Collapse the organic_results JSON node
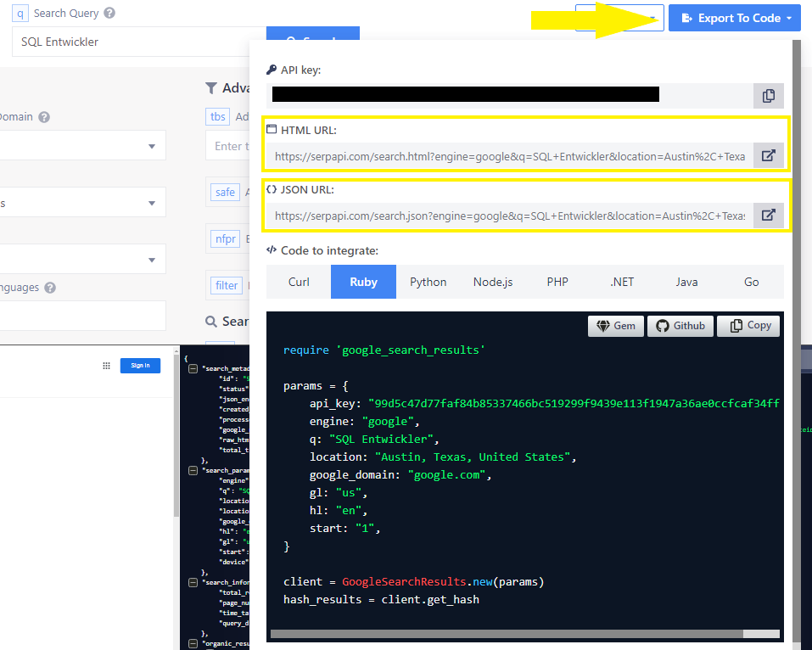Image resolution: width=812 pixels, height=650 pixels. pyautogui.click(x=193, y=643)
